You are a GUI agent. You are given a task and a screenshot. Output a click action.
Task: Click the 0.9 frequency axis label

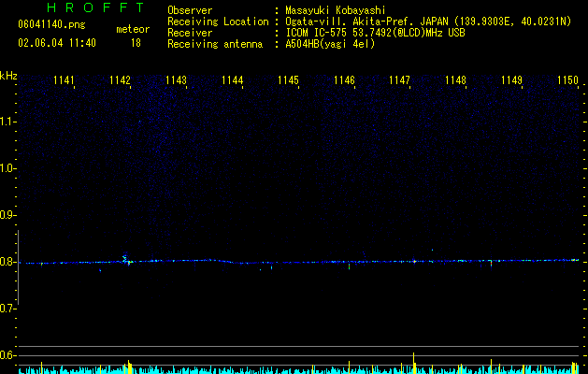click(7, 215)
